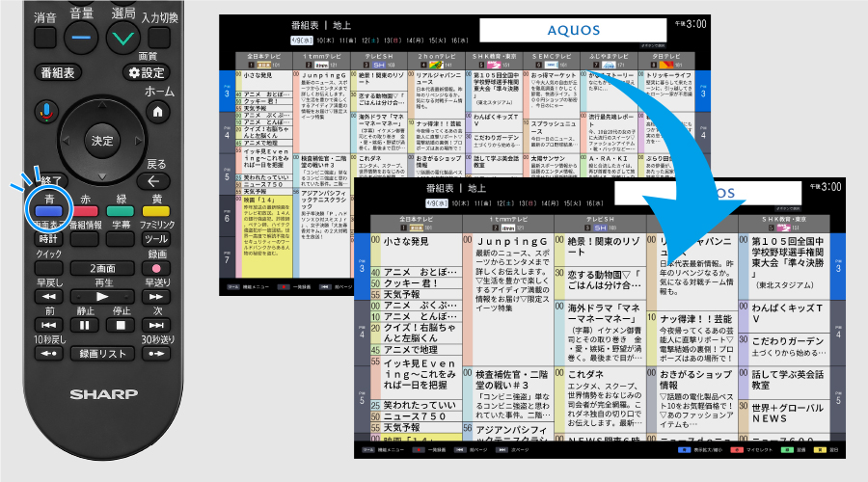Select SEMCテレビ header in back guide

(552, 61)
